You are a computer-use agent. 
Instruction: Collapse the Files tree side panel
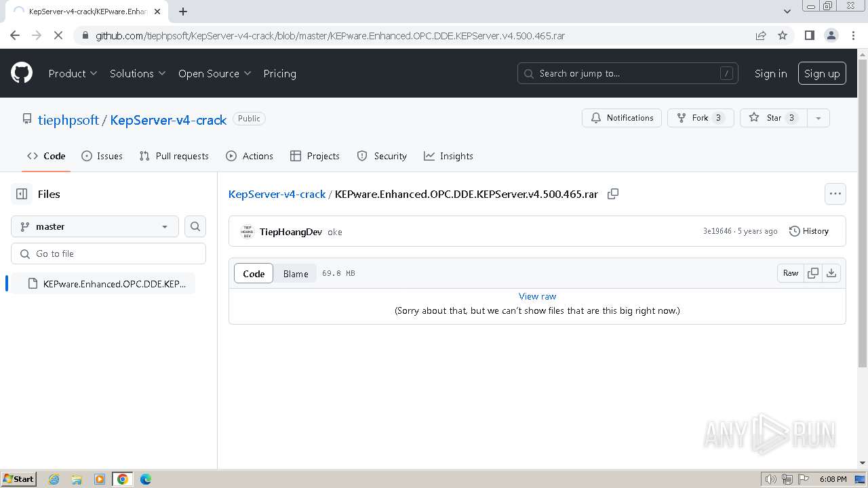tap(22, 194)
